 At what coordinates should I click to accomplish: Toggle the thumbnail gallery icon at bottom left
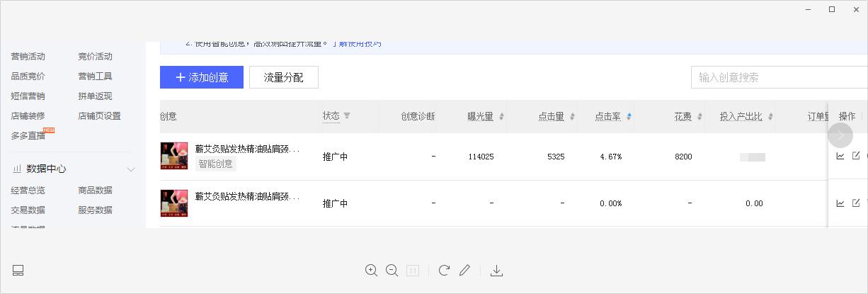[18, 270]
